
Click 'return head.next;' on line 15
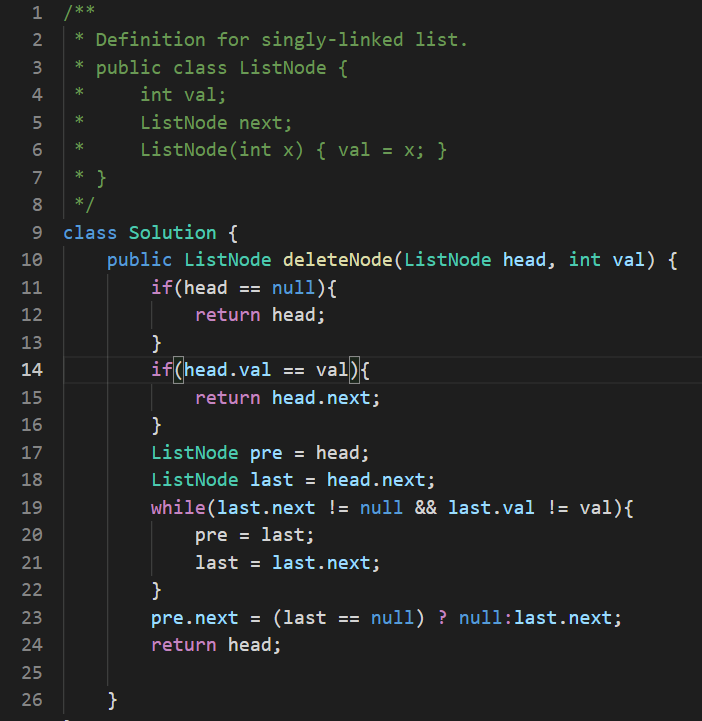click(288, 398)
